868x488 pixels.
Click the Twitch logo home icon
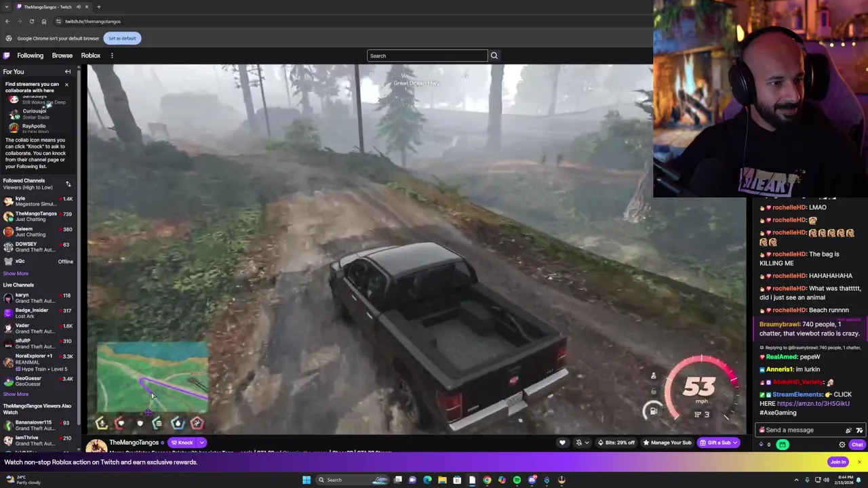(7, 56)
